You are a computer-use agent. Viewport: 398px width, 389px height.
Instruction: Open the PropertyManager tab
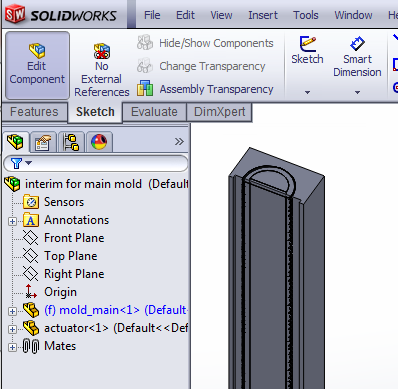click(43, 142)
